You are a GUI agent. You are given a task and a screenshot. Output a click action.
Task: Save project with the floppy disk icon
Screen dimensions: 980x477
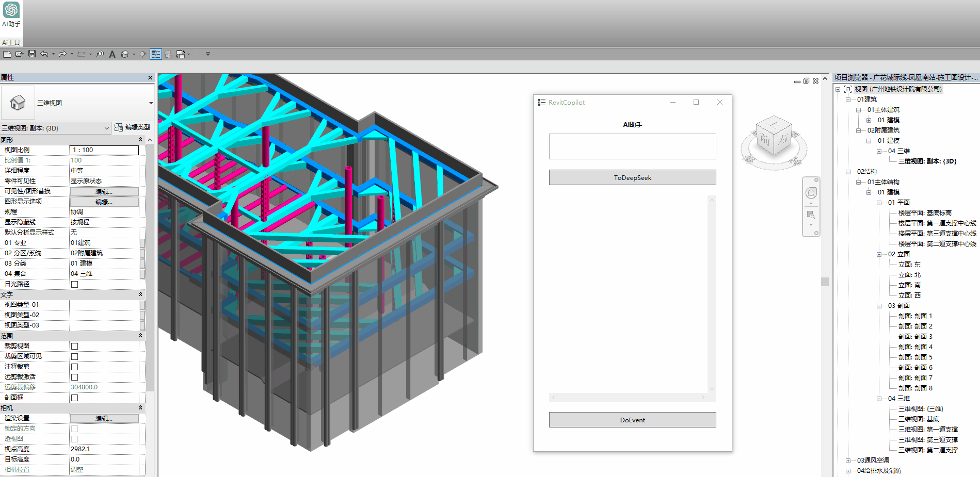coord(32,54)
